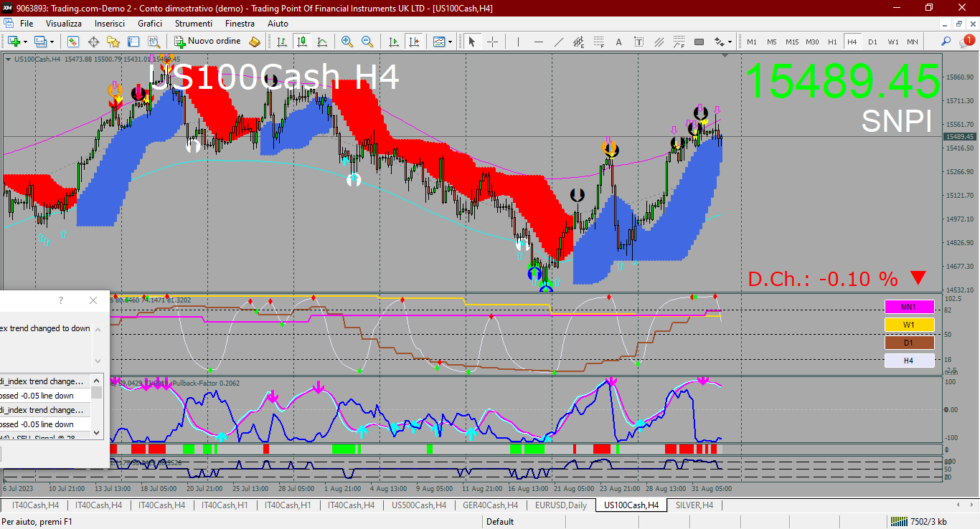Show the Navigator panel star-folder icon
This screenshot has height=529, width=980.
[x=114, y=42]
